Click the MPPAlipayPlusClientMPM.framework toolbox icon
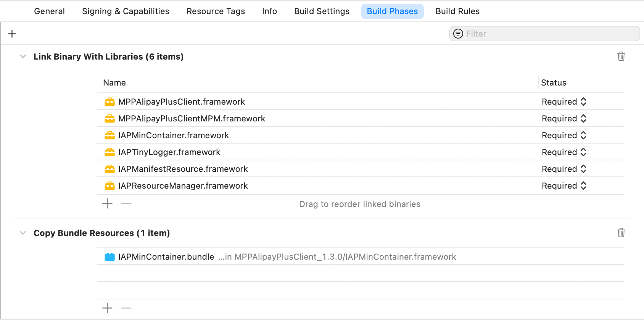Viewport: 644px width, 320px height. [x=110, y=118]
